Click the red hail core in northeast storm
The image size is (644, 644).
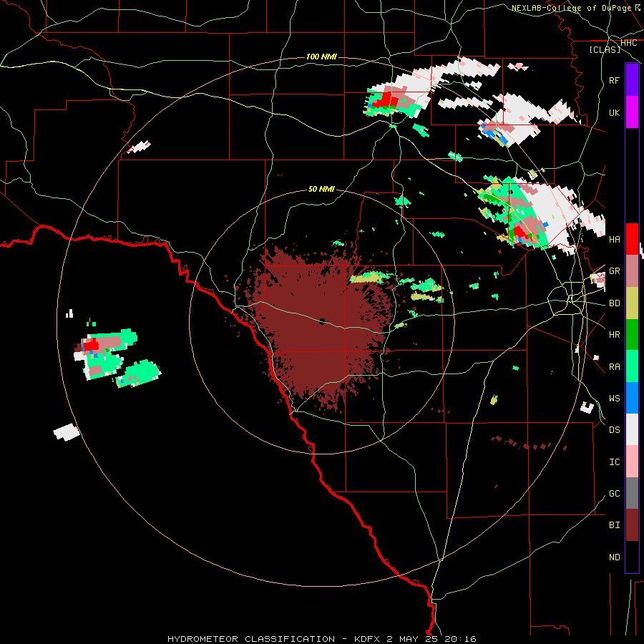pyautogui.click(x=520, y=233)
